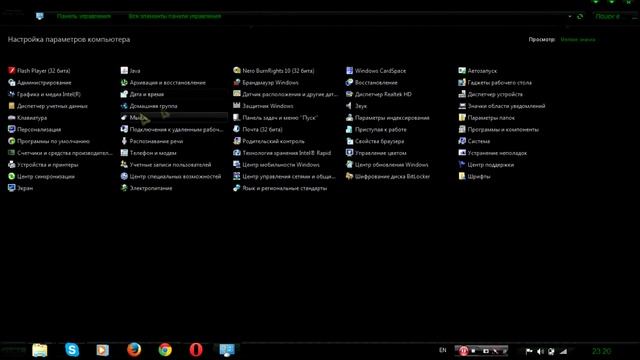
Task: Open the Java control panel icon
Action: click(x=124, y=71)
